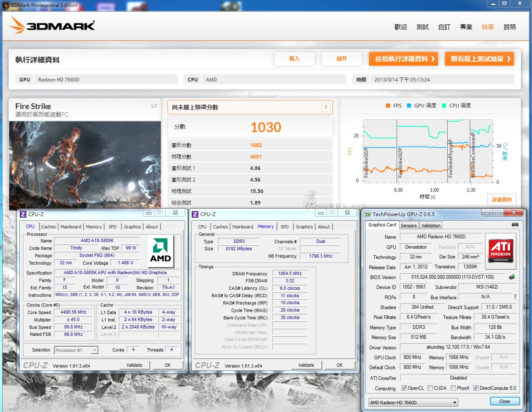Open the Mainboard tab in left CPU-Z window
The image size is (532, 412).
[x=71, y=227]
